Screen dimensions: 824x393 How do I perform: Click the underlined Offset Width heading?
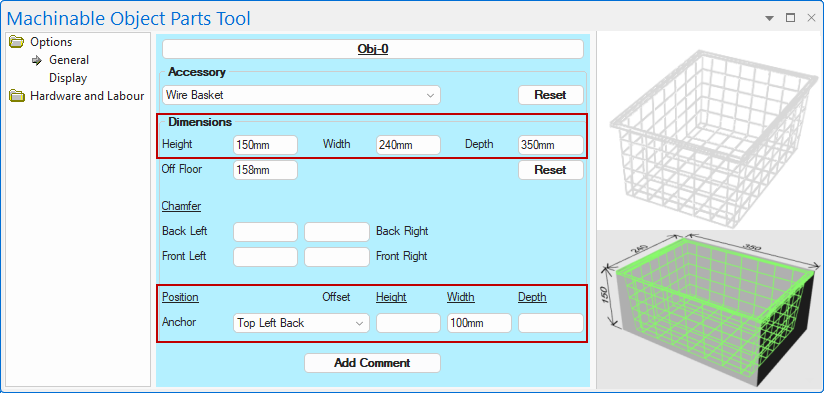click(x=461, y=297)
